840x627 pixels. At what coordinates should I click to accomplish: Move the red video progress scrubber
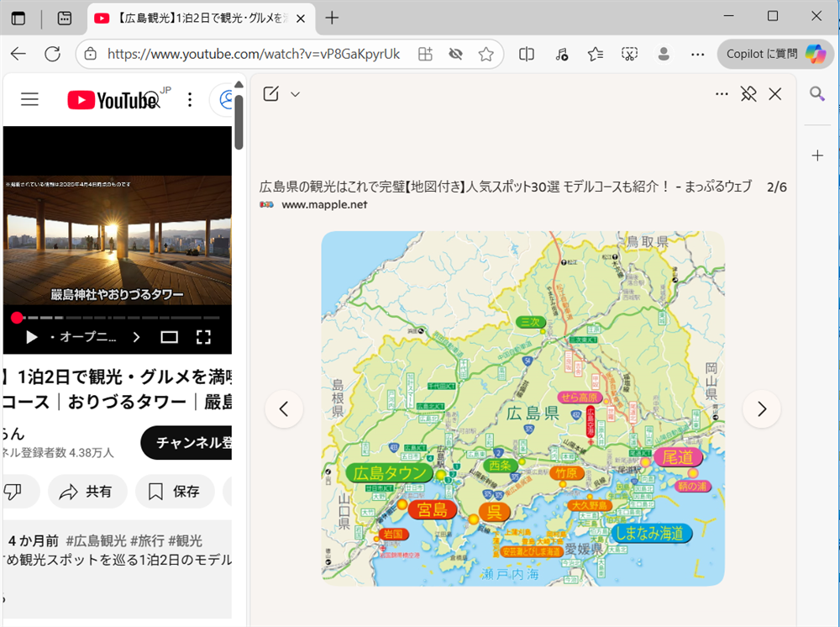pos(15,318)
